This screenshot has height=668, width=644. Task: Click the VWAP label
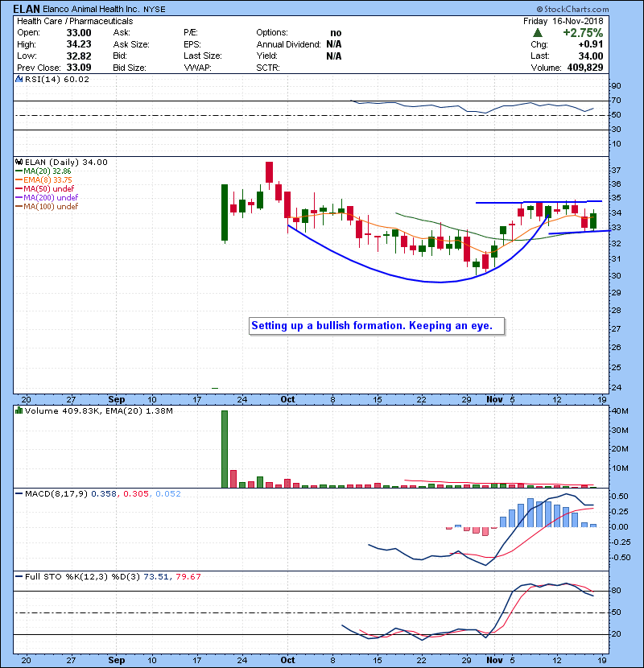click(x=197, y=68)
